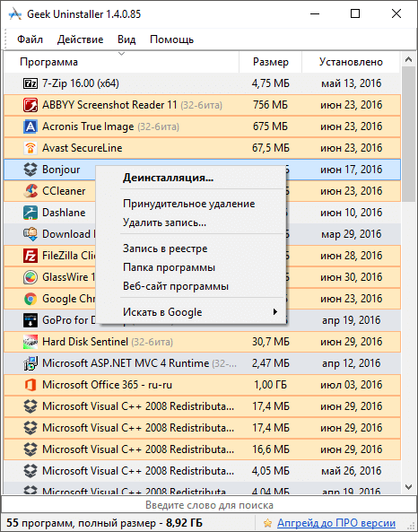
Task: Click the Bonjour package icon
Action: pyautogui.click(x=30, y=170)
